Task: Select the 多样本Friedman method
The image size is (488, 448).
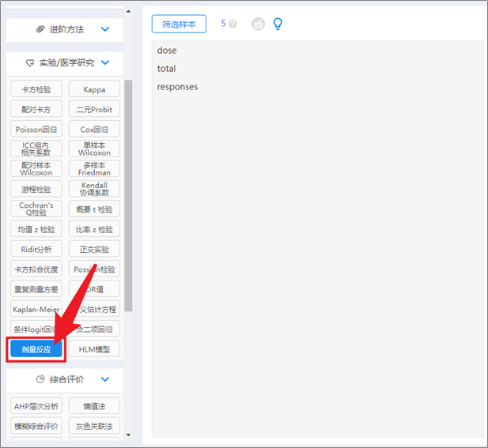Action: pyautogui.click(x=94, y=169)
